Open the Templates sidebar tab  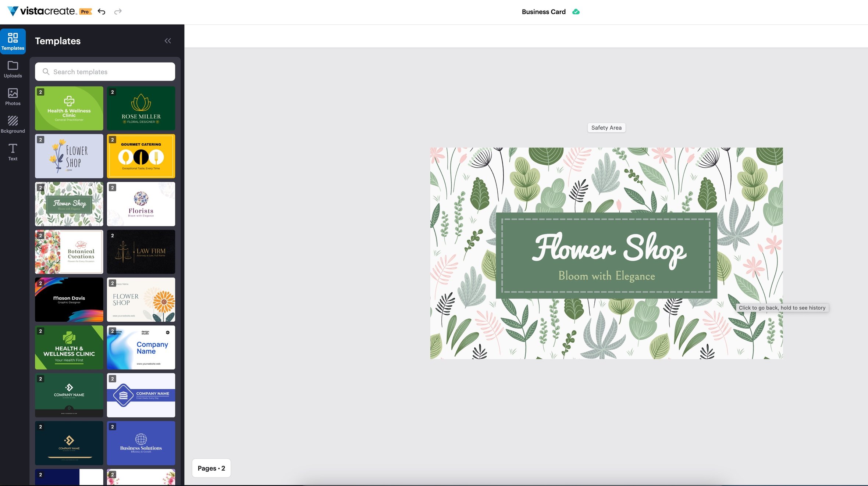(13, 41)
